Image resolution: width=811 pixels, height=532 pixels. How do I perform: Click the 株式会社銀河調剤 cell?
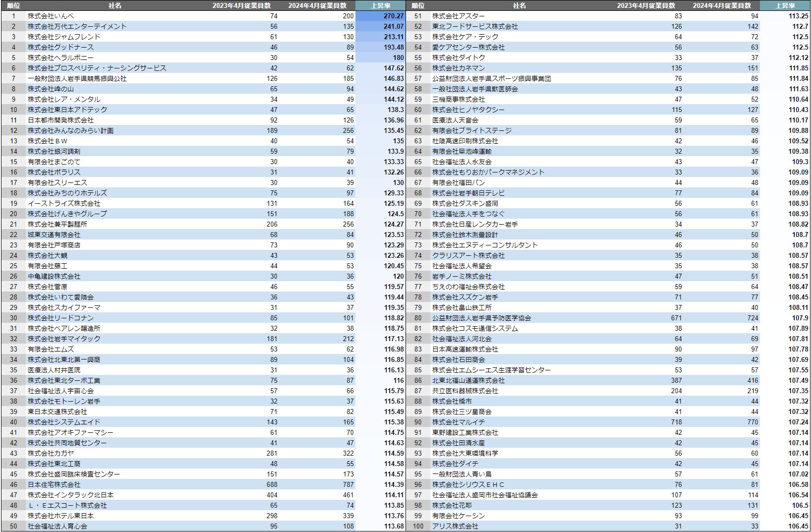click(54, 151)
